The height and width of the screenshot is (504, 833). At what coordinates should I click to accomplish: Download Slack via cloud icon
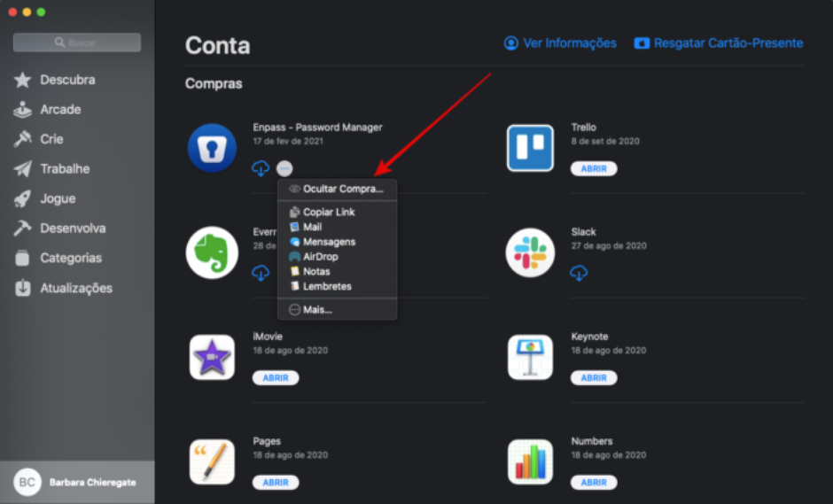[x=579, y=273]
